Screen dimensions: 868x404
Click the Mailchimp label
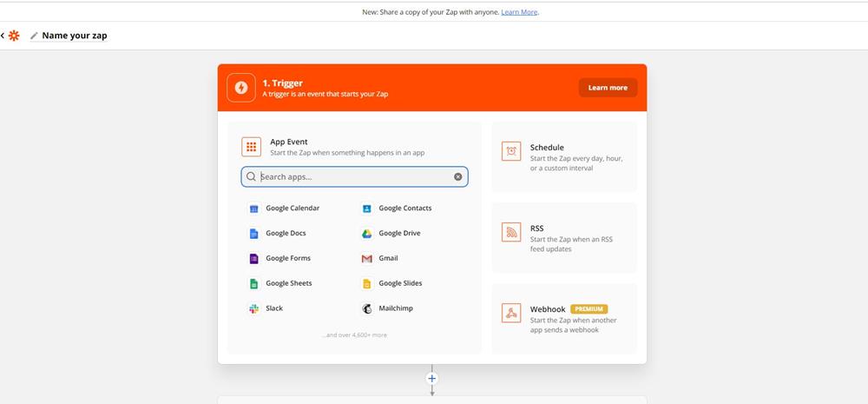coord(396,308)
